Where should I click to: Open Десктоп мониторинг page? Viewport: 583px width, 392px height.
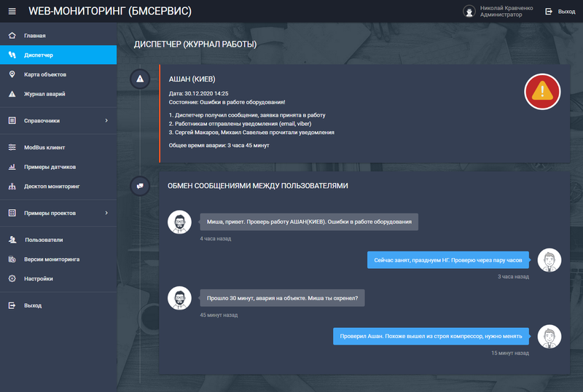[x=58, y=186]
